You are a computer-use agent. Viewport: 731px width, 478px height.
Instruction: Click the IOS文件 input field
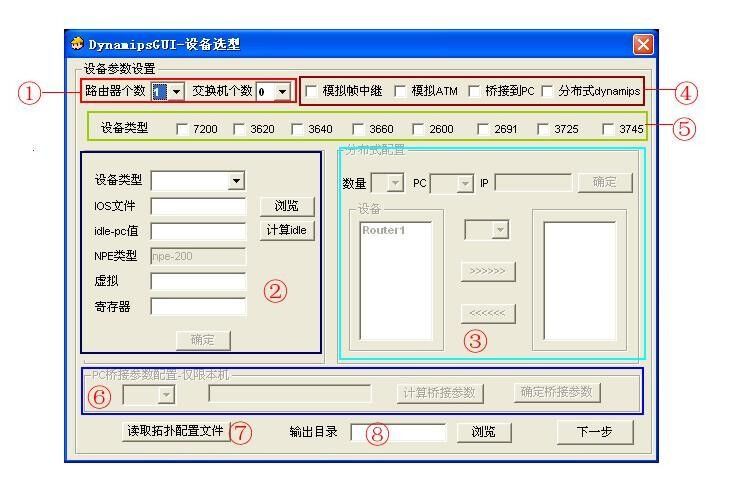point(198,206)
